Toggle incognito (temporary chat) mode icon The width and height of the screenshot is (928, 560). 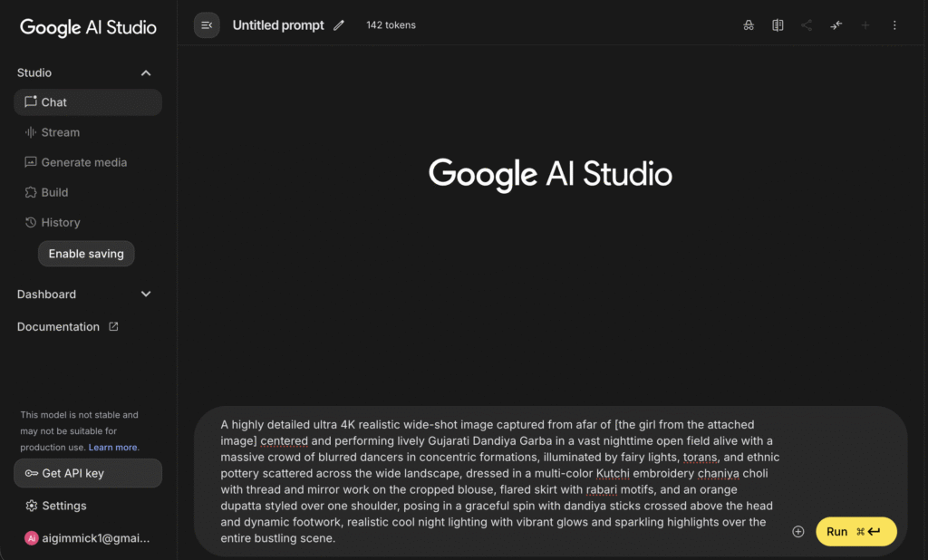[748, 25]
